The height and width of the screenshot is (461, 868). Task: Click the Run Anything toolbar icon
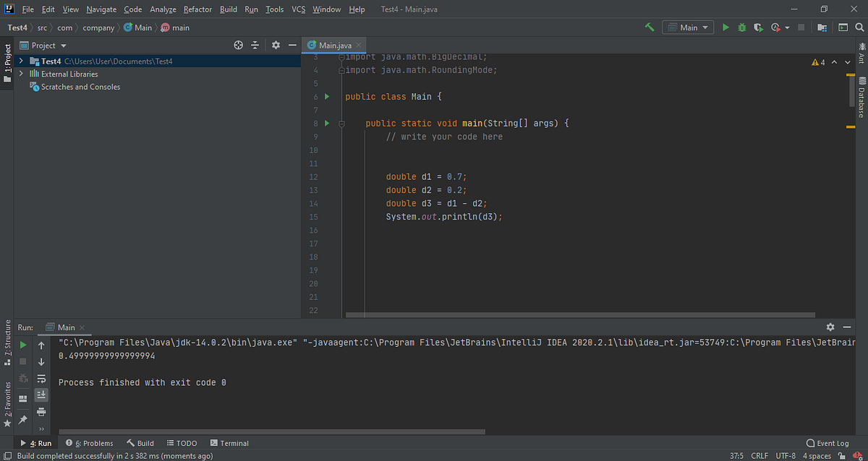coord(843,27)
